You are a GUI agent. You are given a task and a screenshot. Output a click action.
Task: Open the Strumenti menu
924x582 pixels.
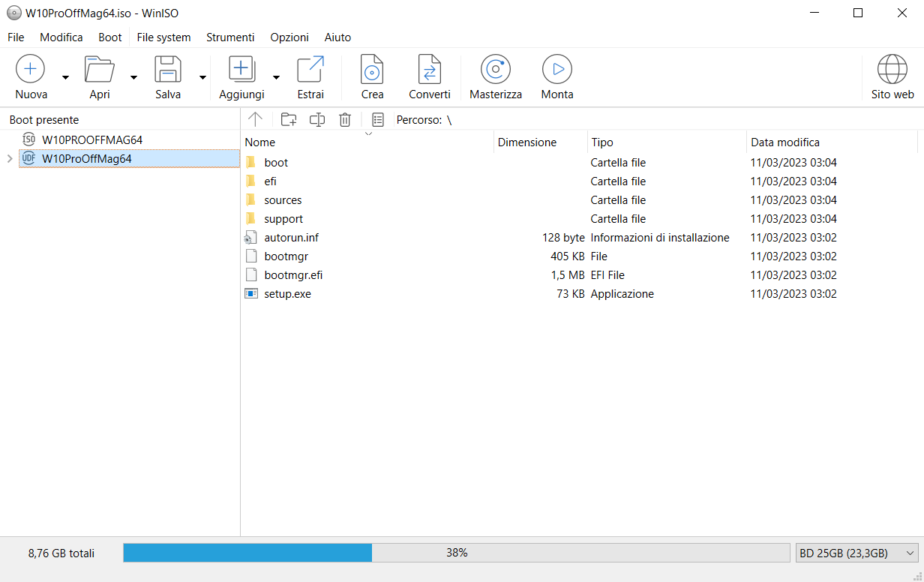pyautogui.click(x=230, y=37)
